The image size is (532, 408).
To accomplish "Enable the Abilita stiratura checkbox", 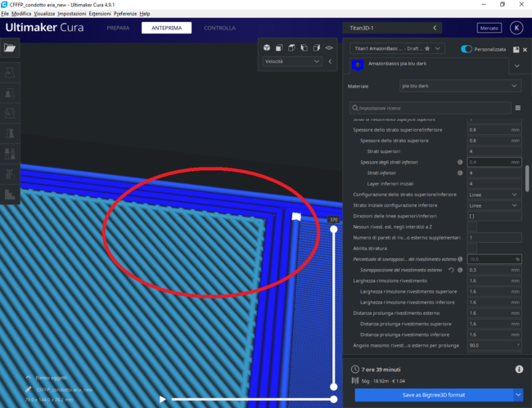I will pos(472,248).
